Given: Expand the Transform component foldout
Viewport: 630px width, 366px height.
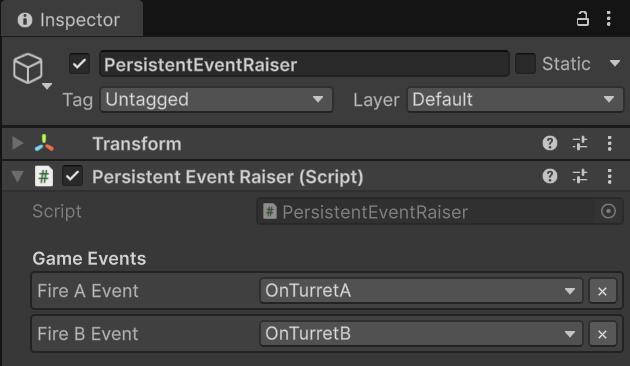Looking at the screenshot, I should tap(17, 143).
